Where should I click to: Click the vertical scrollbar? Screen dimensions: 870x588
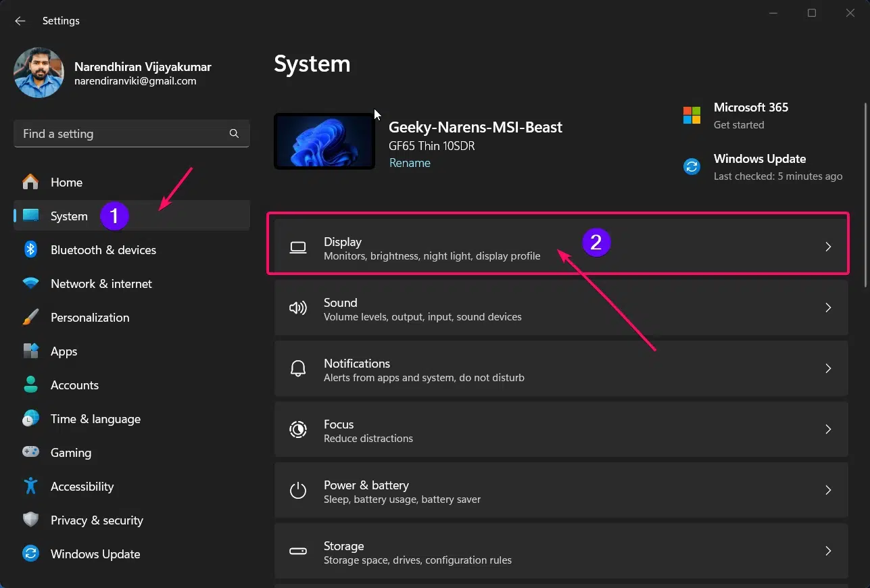[866, 196]
